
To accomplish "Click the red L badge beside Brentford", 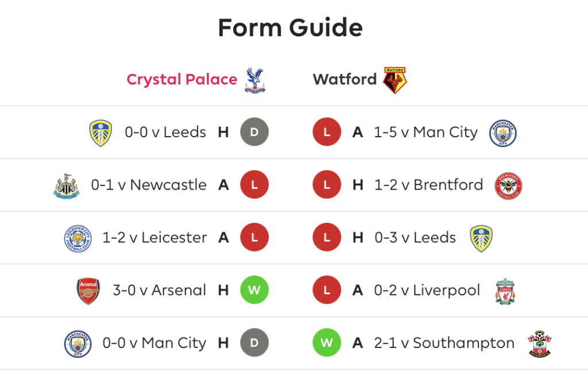I will [327, 184].
